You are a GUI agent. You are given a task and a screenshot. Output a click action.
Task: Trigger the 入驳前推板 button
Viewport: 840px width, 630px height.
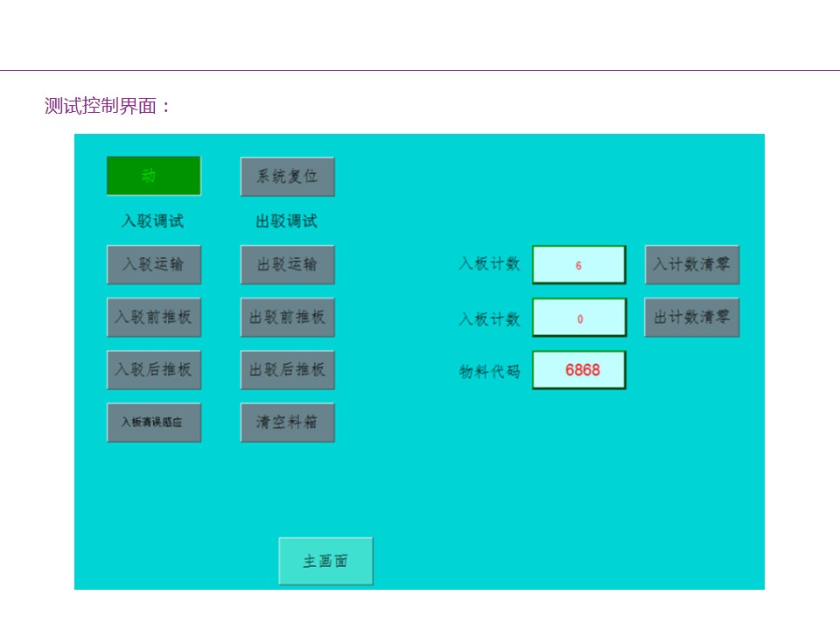pos(154,317)
